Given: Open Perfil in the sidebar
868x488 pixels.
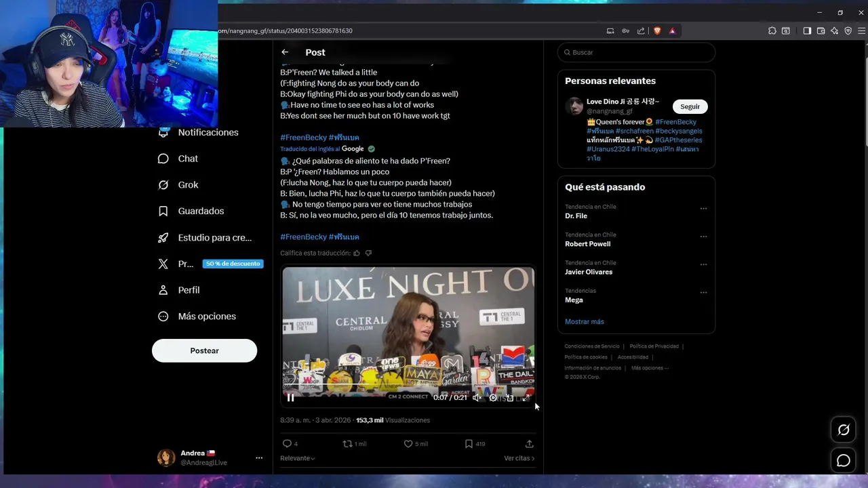Looking at the screenshot, I should (178, 290).
